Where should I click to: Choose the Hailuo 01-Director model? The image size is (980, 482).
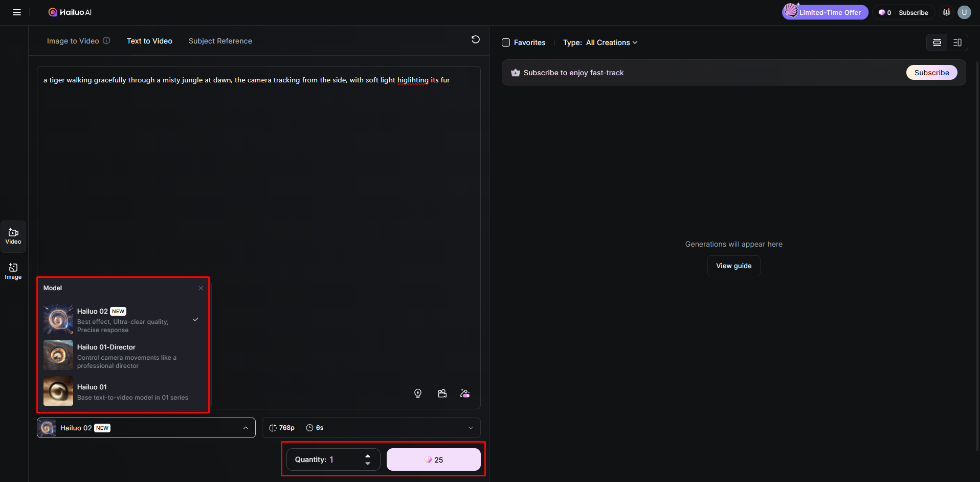(123, 356)
